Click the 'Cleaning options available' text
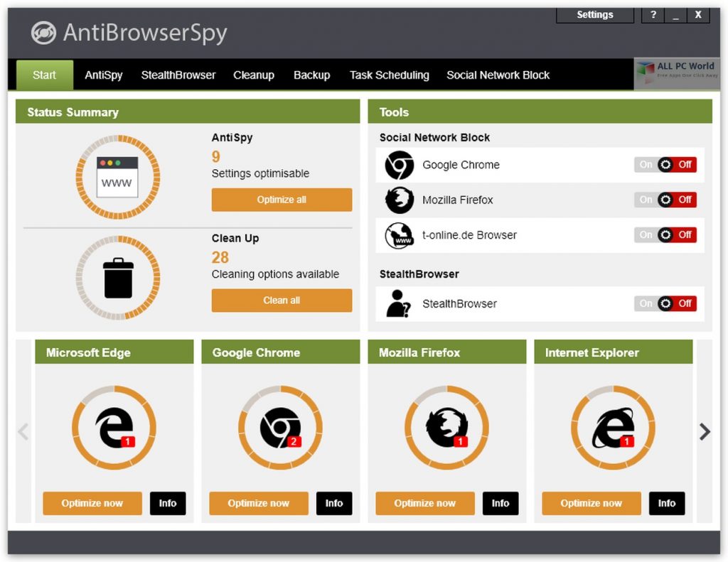Screen dimensions: 728x562 point(275,274)
